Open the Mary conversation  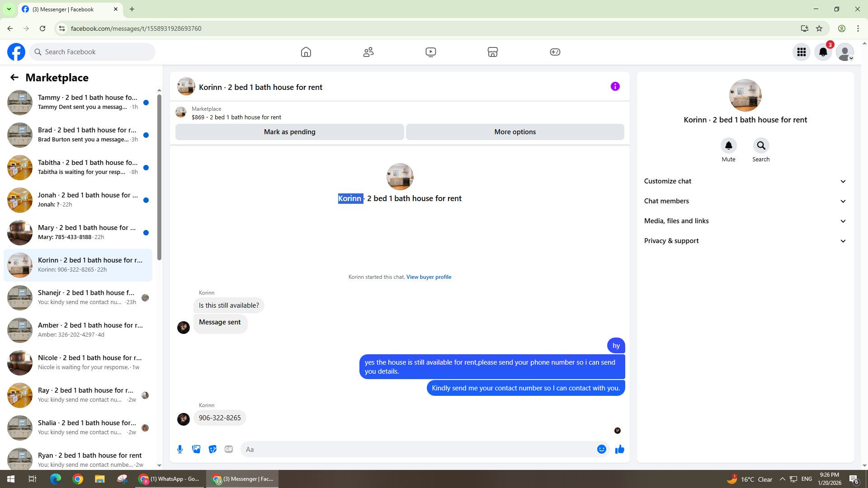coord(78,233)
